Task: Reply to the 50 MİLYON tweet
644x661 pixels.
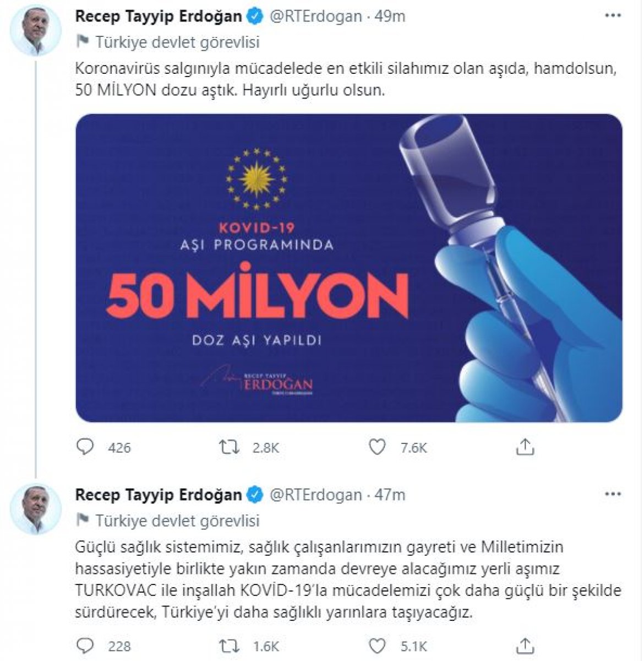Action: pyautogui.click(x=85, y=447)
